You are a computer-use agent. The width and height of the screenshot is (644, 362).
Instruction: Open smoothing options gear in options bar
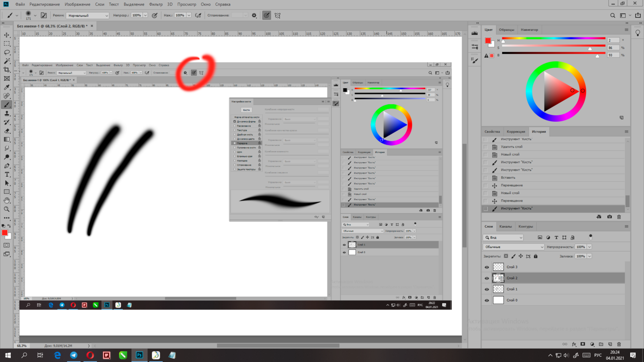[254, 15]
